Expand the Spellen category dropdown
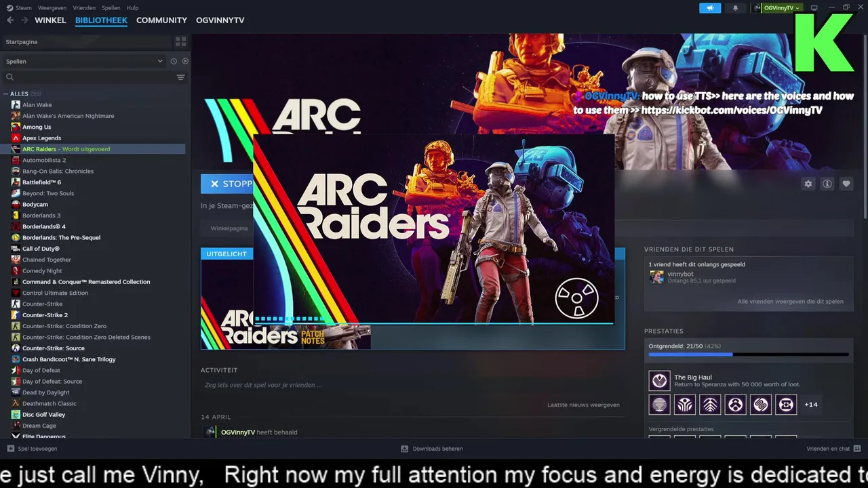Viewport: 868px width, 488px height. [85, 61]
